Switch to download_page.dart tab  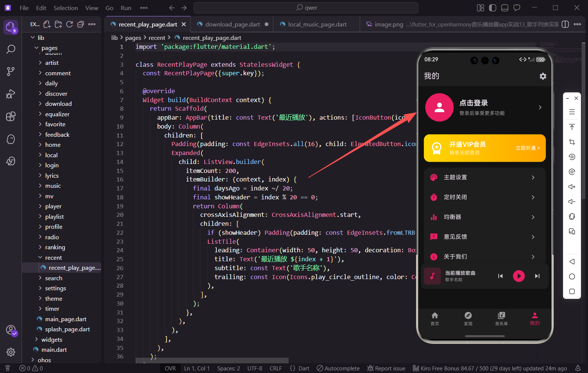tap(232, 24)
